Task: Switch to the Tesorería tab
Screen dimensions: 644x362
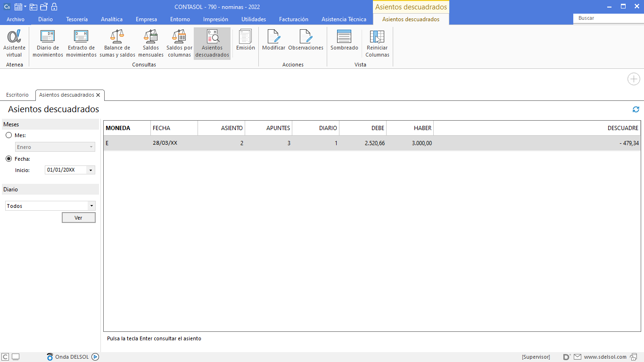Action: (x=77, y=19)
